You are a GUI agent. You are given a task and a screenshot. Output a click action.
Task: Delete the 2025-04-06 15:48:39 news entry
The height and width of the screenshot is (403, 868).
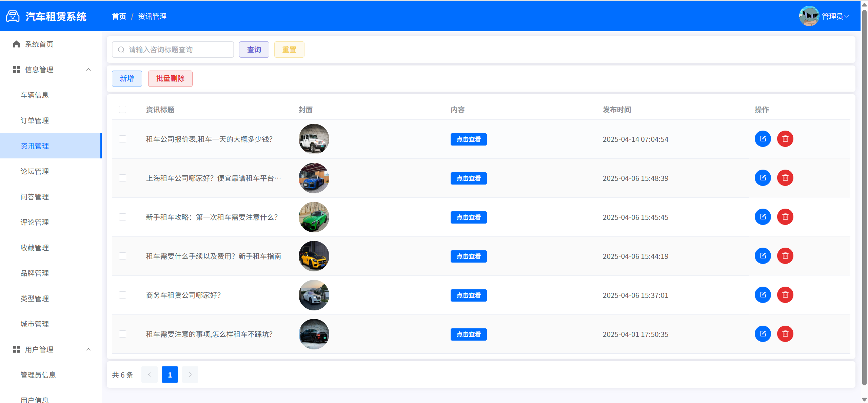click(785, 178)
